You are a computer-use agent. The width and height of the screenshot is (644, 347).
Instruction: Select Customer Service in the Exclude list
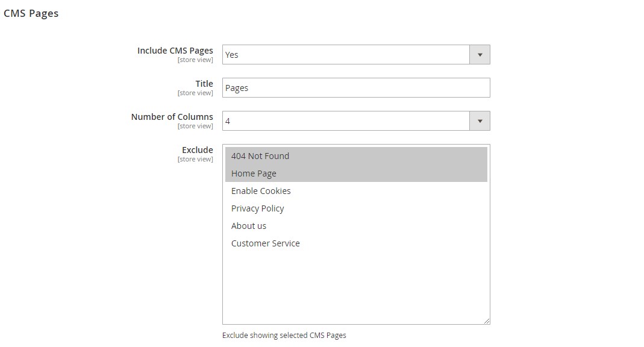[265, 243]
